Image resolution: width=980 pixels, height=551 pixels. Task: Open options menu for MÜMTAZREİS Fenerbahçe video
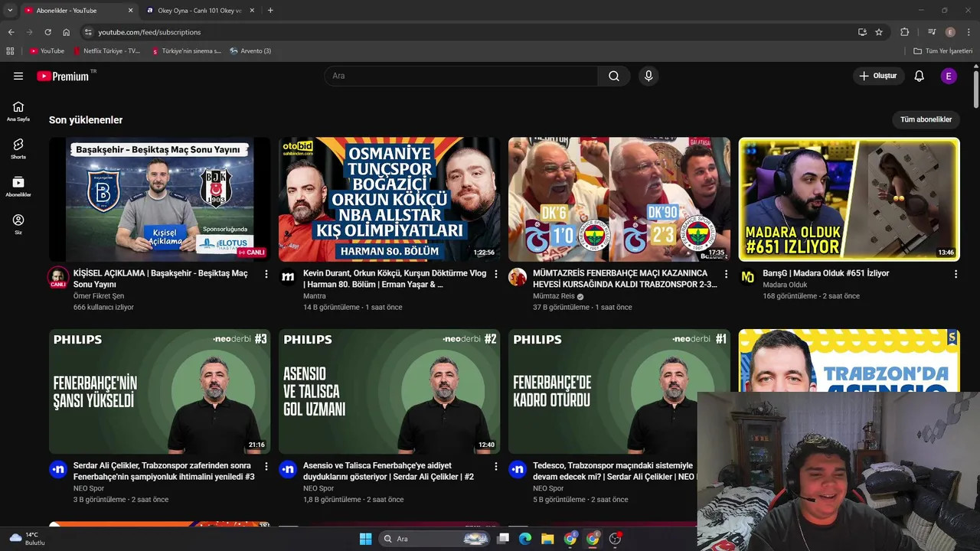click(726, 274)
